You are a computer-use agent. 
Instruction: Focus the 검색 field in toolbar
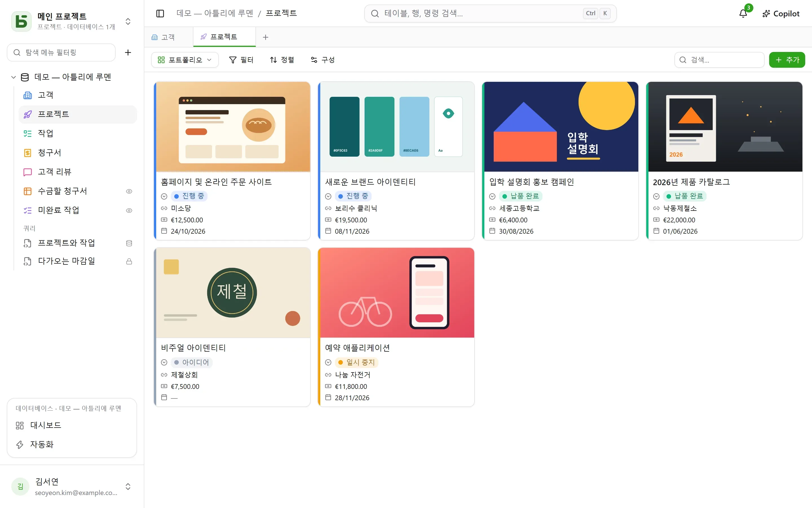(x=719, y=60)
